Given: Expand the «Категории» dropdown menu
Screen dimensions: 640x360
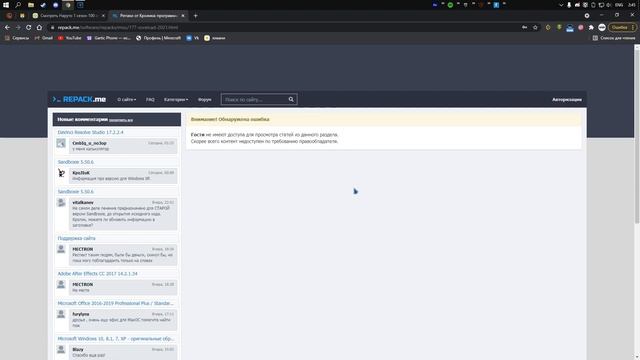Looking at the screenshot, I should click(176, 99).
